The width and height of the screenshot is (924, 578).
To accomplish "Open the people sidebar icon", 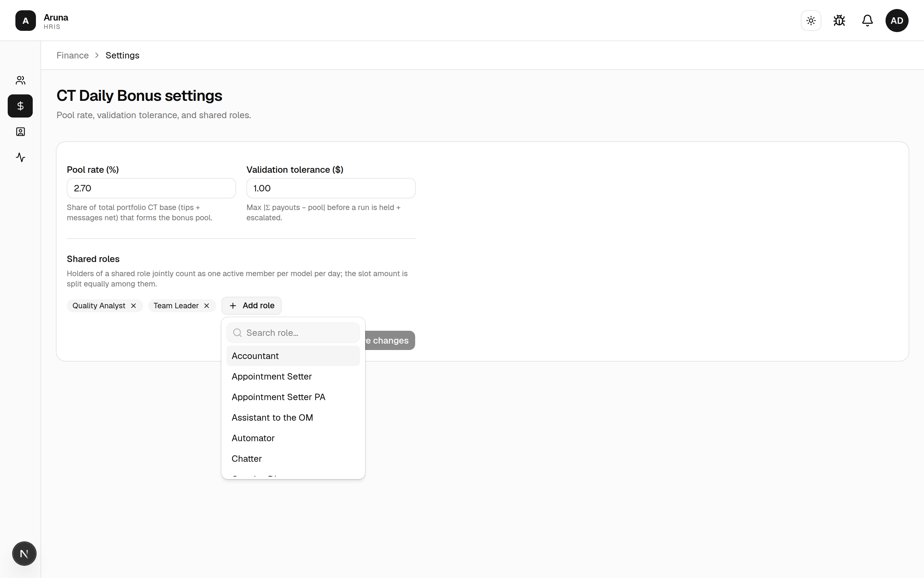I will coord(21,80).
